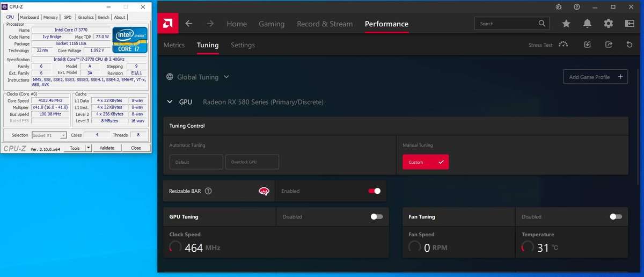Collapse the GPU Radeon RX 580 section
The height and width of the screenshot is (277, 644).
tap(170, 102)
